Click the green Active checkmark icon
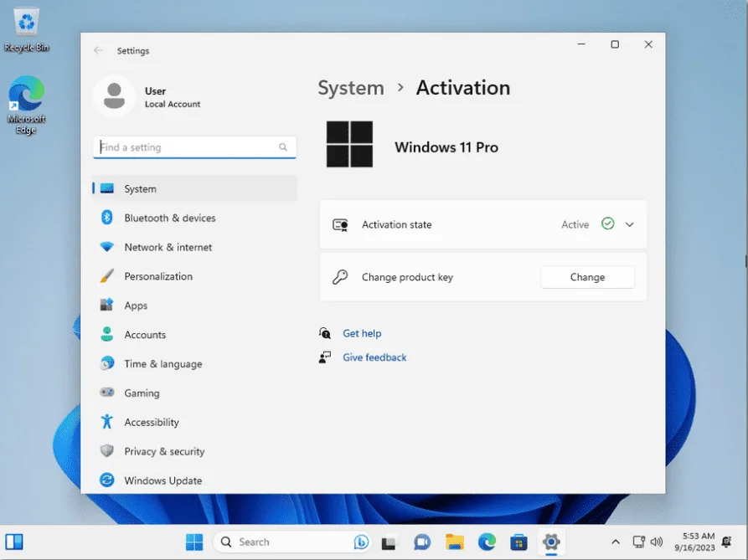This screenshot has height=560, width=748. (608, 223)
